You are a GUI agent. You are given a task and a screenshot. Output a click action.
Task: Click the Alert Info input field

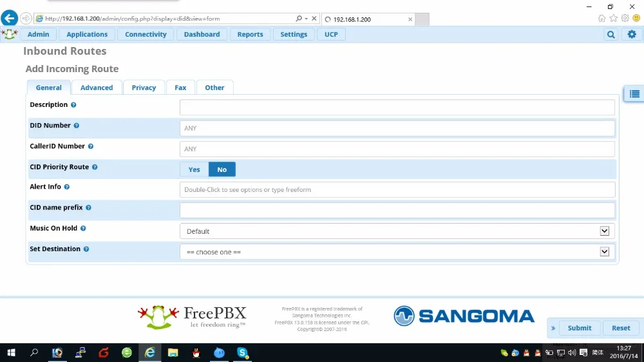tap(397, 190)
